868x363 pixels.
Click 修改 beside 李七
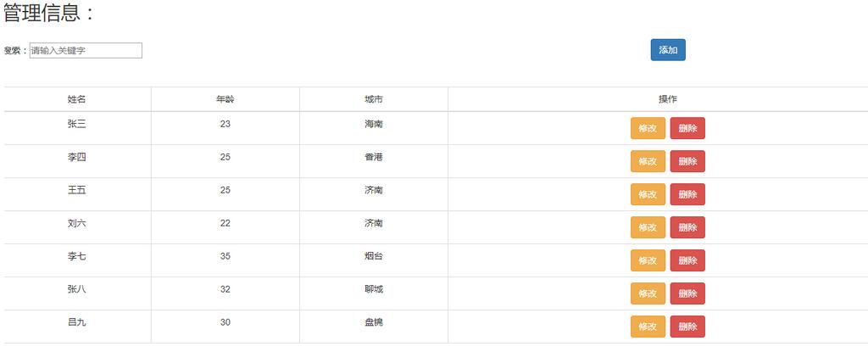(648, 260)
